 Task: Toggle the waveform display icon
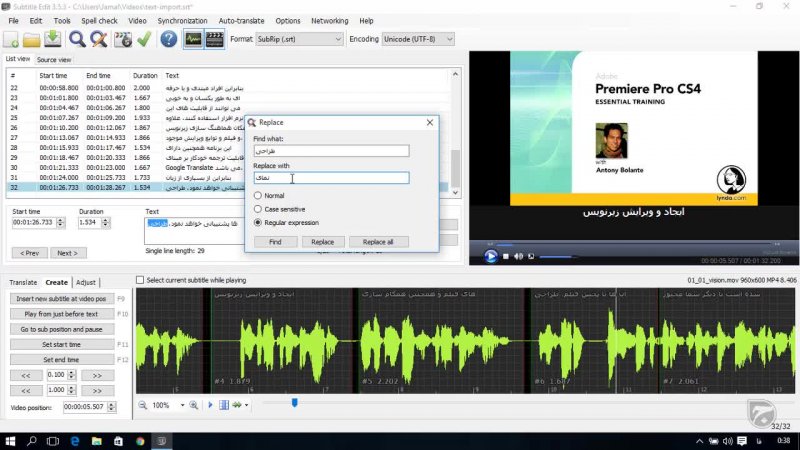coord(193,39)
